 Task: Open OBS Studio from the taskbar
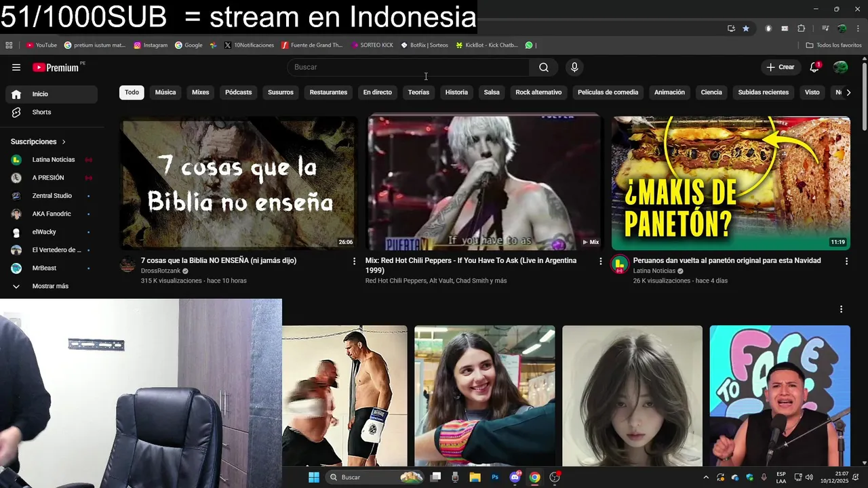pyautogui.click(x=555, y=477)
